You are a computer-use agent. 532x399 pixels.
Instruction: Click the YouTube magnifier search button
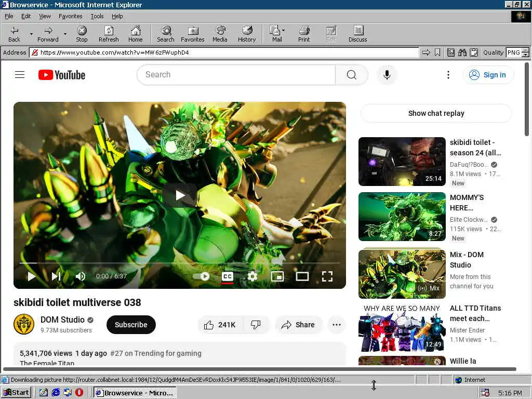[352, 75]
